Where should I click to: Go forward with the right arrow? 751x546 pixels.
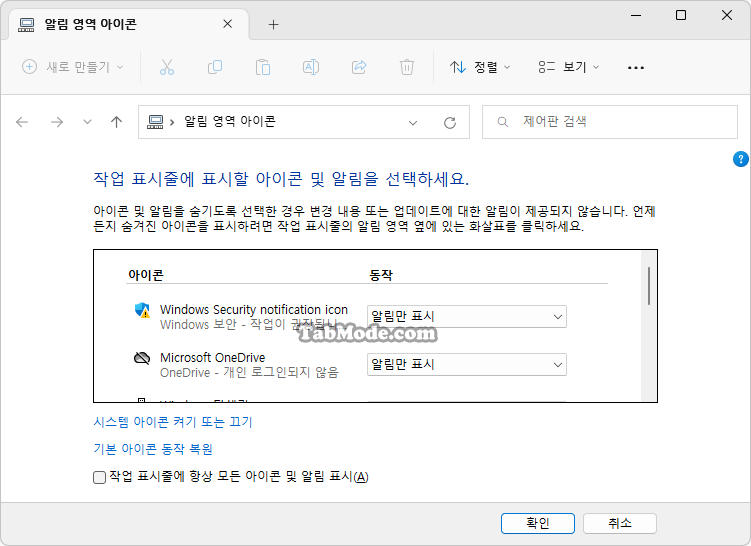(x=57, y=122)
